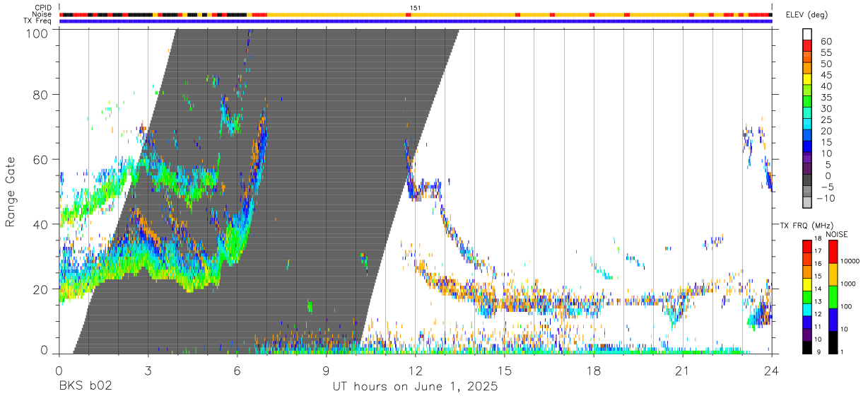Click the red 17–18 MHz TX FRQ segment

click(807, 245)
